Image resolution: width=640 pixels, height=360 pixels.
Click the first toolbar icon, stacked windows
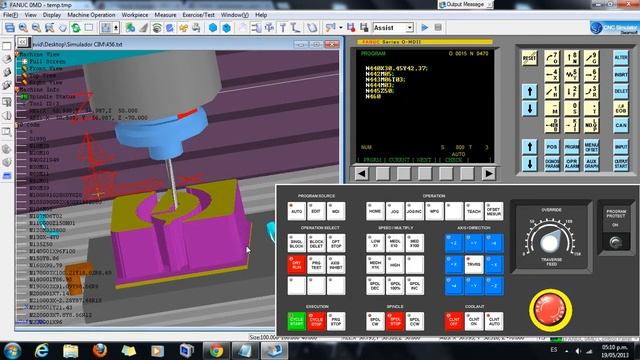tap(10, 28)
